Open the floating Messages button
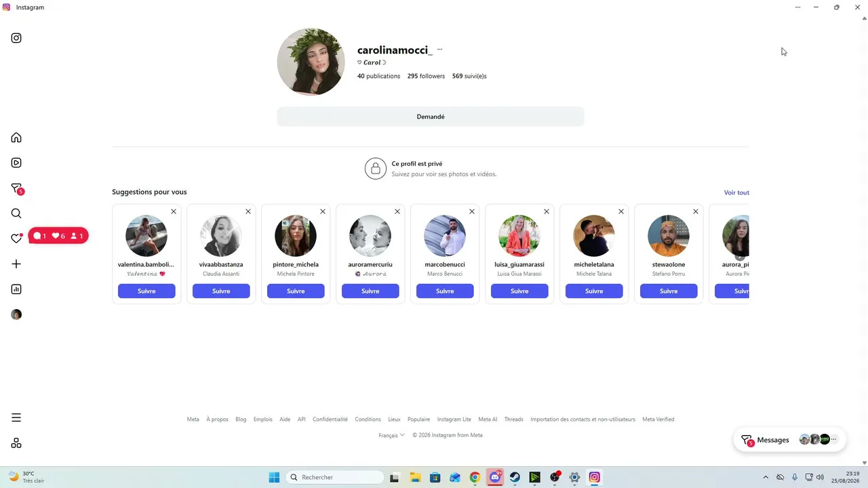Viewport: 868px width, 488px height. tap(789, 440)
